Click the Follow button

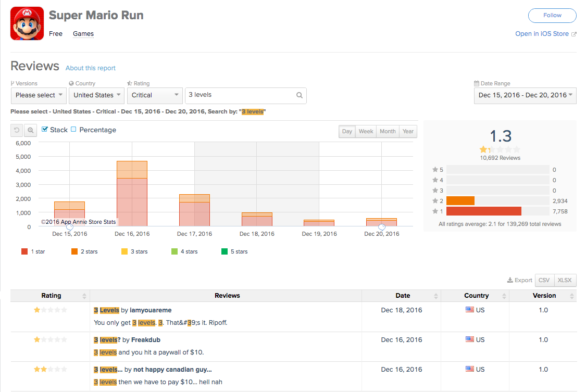pos(552,15)
